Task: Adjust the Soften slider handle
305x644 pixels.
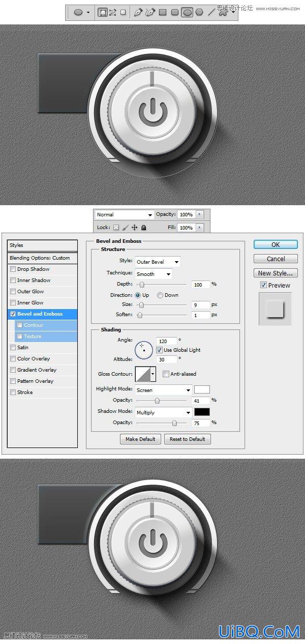Action: pyautogui.click(x=139, y=315)
